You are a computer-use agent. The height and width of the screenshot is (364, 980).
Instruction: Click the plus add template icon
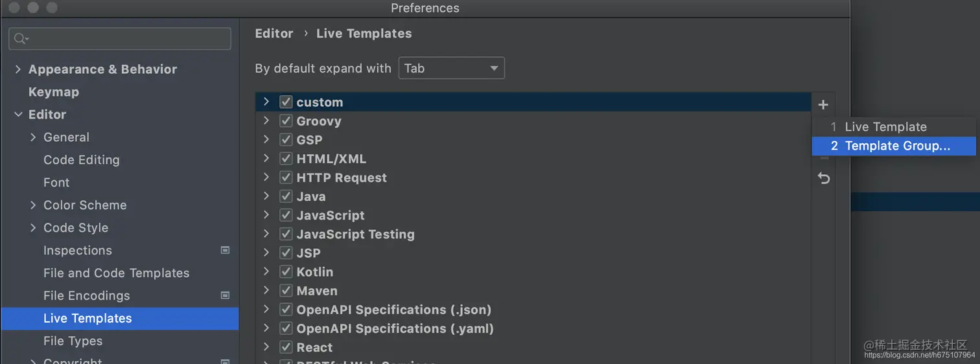pos(823,104)
